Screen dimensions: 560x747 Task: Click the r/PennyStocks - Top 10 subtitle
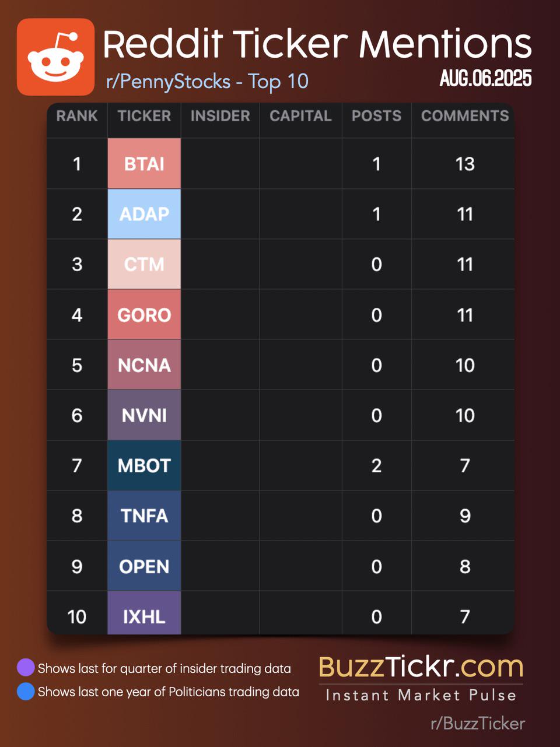click(207, 81)
